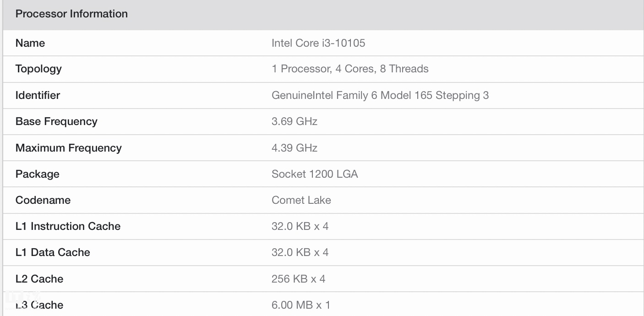The image size is (644, 316).
Task: Click the Comet Lake value
Action: coord(301,200)
